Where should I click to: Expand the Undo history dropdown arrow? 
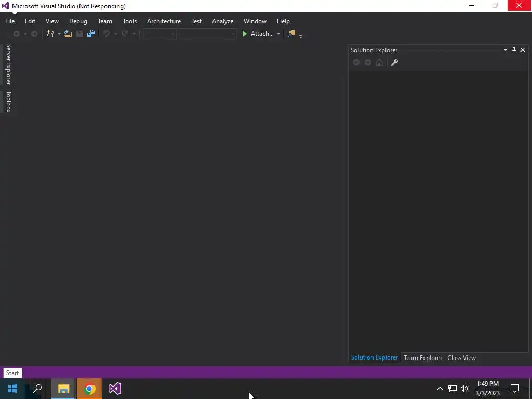tap(115, 34)
